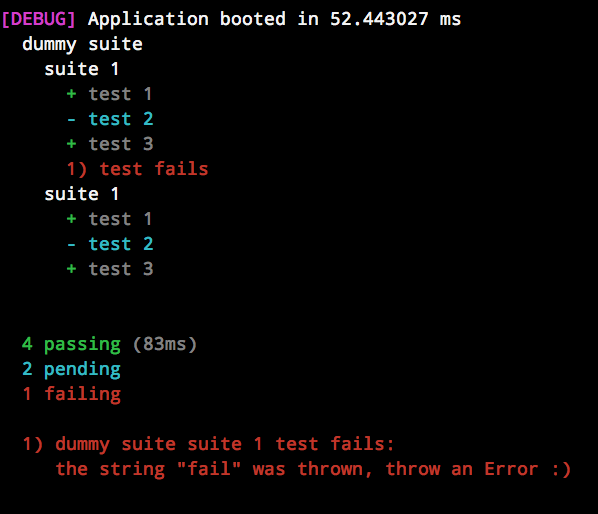Viewport: 598px width, 514px height.
Task: Click the gray '(83ms)' duration
Action: tap(165, 344)
